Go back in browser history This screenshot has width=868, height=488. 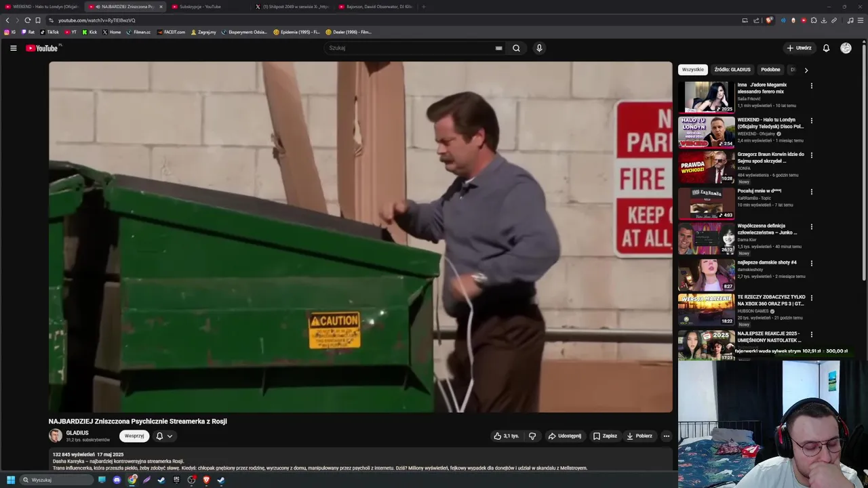(7, 20)
